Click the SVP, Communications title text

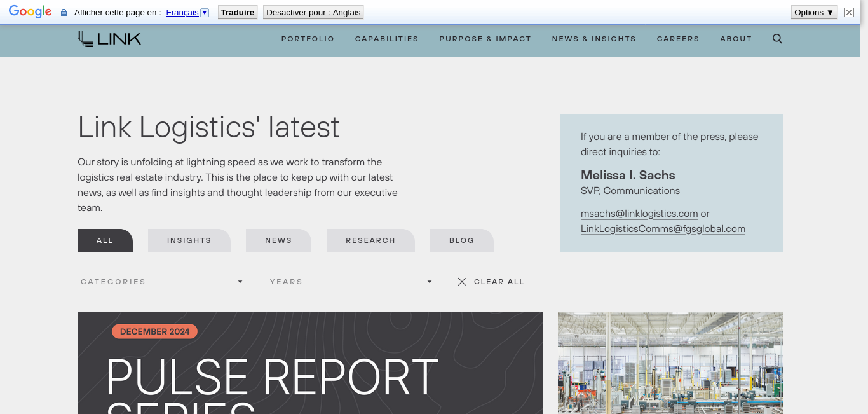pos(630,191)
